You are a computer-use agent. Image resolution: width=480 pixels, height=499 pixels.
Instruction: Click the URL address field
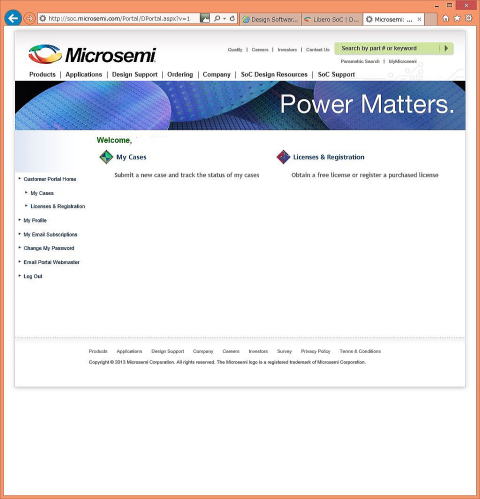(119, 19)
